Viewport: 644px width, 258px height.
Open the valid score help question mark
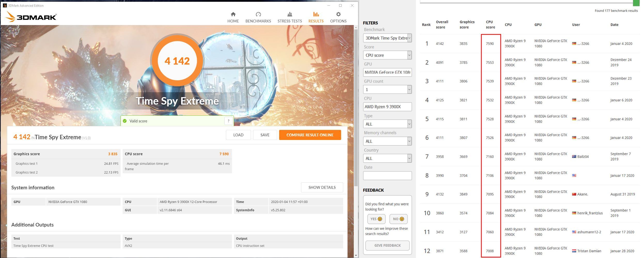pyautogui.click(x=228, y=121)
